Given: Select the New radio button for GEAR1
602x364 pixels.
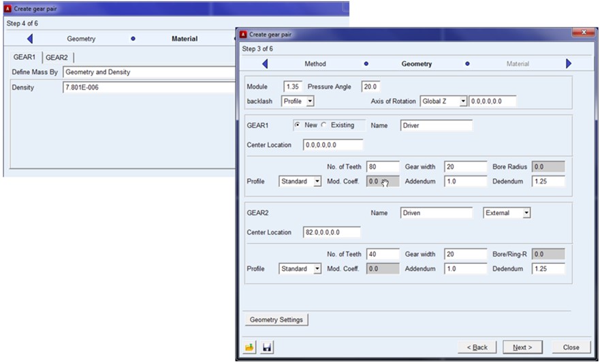Looking at the screenshot, I should pyautogui.click(x=298, y=125).
